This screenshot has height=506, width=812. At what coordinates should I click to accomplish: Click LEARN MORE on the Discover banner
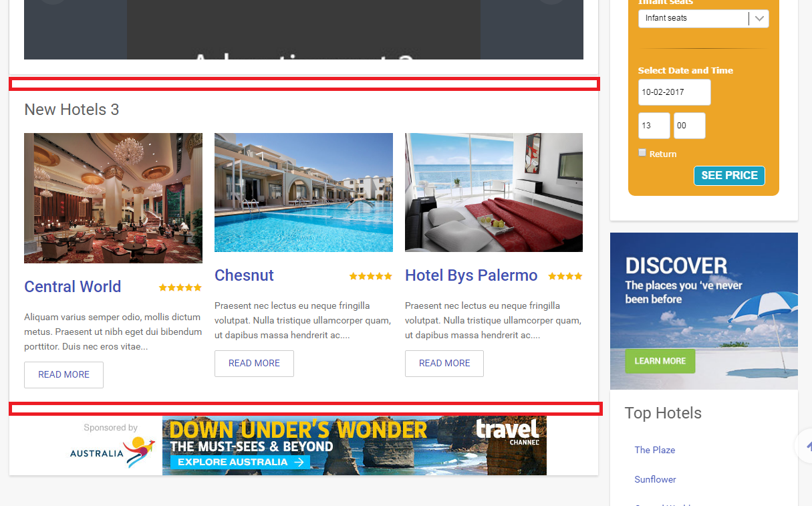pos(660,361)
